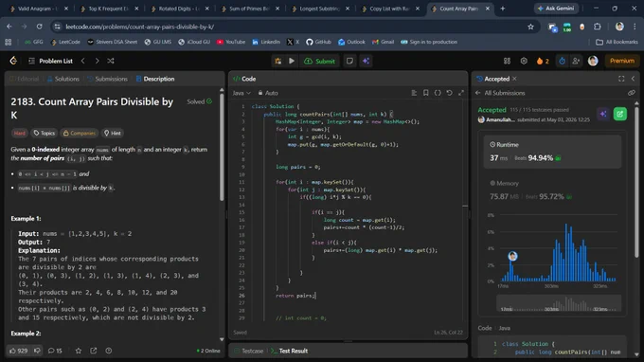
Task: Open the Ask Gemini button
Action: point(556,9)
